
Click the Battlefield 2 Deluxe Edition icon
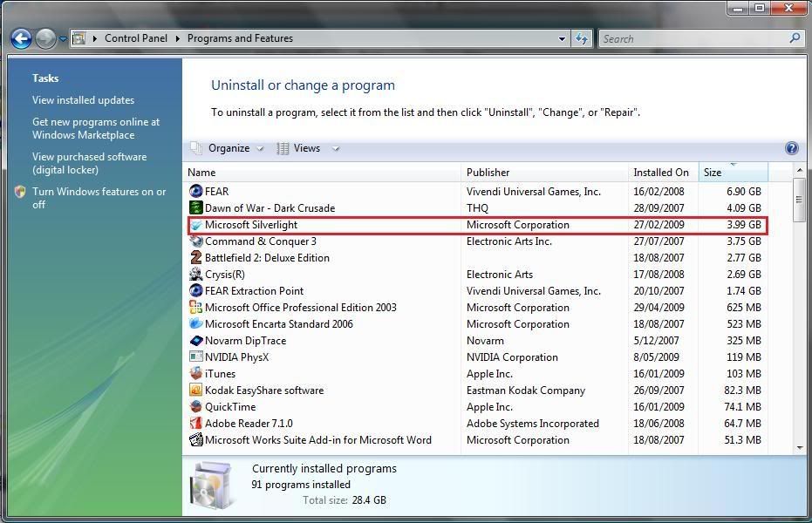click(195, 257)
